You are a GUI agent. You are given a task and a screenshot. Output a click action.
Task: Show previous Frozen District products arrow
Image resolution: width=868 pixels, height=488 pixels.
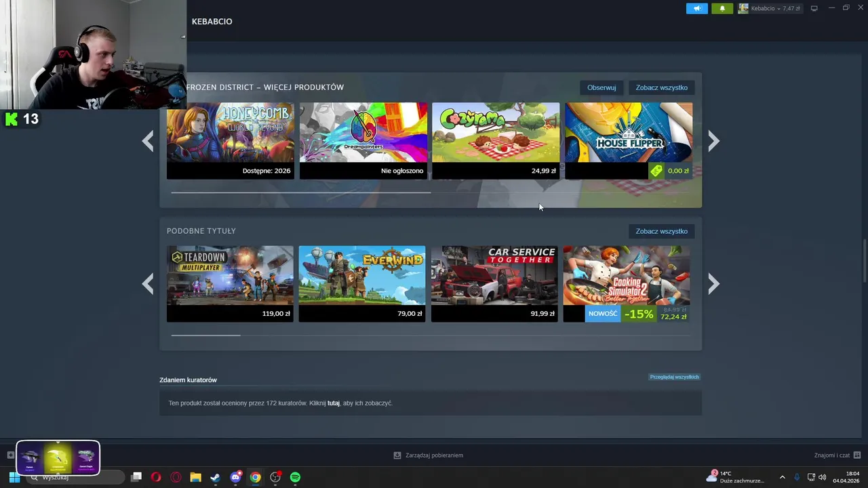(148, 141)
